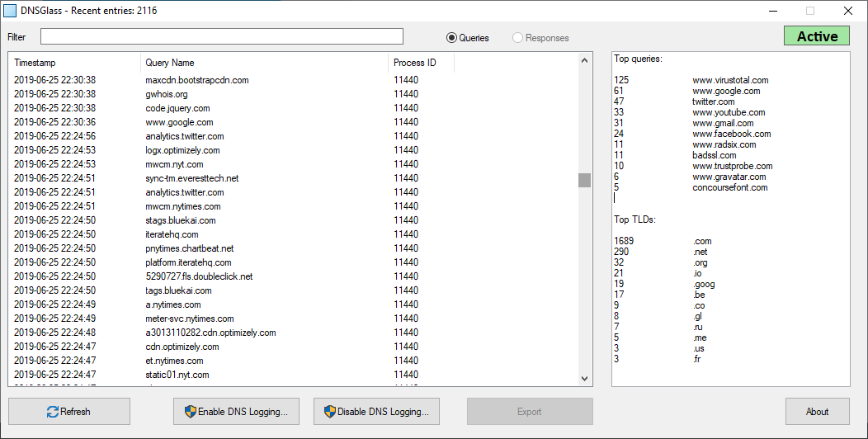Click www.youtube.com in Top queries
868x439 pixels.
click(x=729, y=112)
